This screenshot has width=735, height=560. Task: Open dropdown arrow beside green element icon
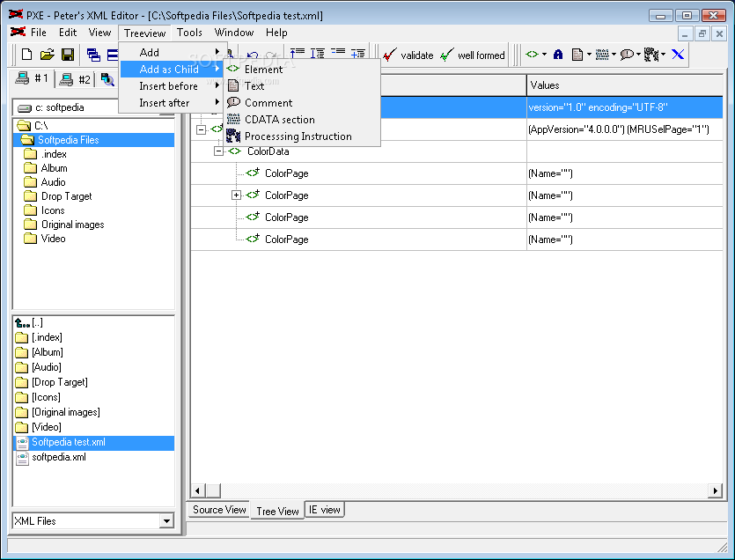point(544,55)
